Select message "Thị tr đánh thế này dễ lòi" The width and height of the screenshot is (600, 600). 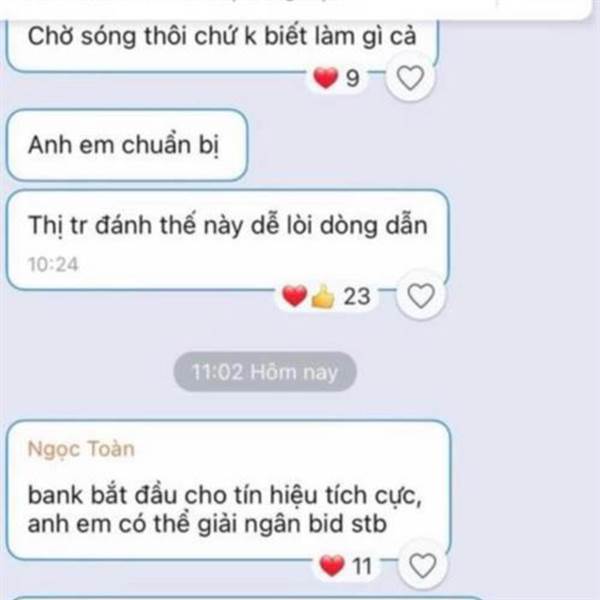(x=228, y=240)
